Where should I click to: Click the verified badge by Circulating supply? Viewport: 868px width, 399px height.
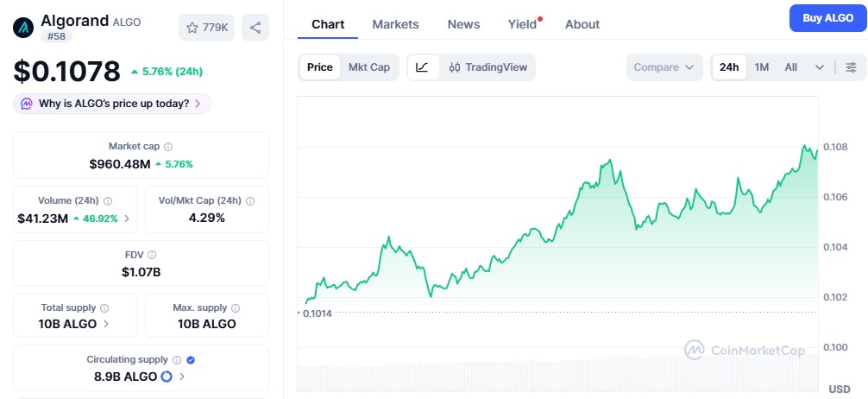pos(191,359)
